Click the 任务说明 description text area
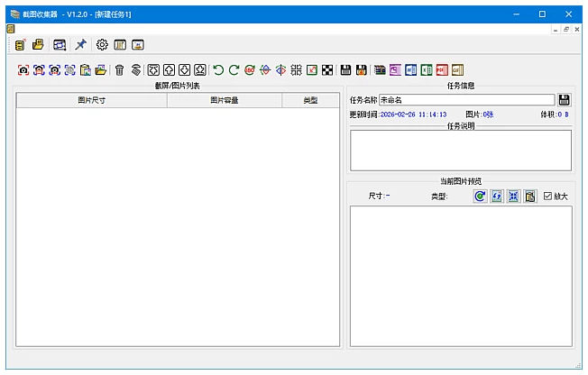This screenshot has height=375, width=588. pyautogui.click(x=460, y=151)
